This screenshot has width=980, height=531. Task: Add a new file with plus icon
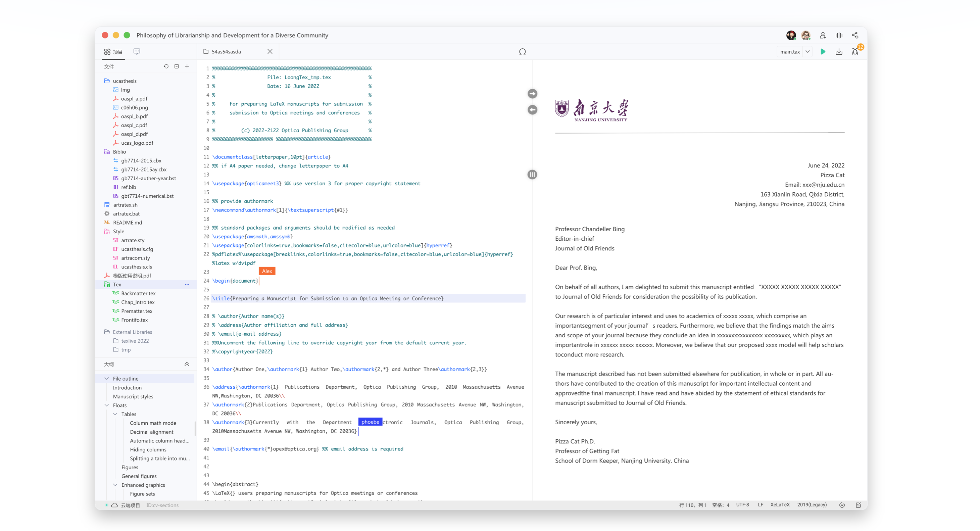187,66
